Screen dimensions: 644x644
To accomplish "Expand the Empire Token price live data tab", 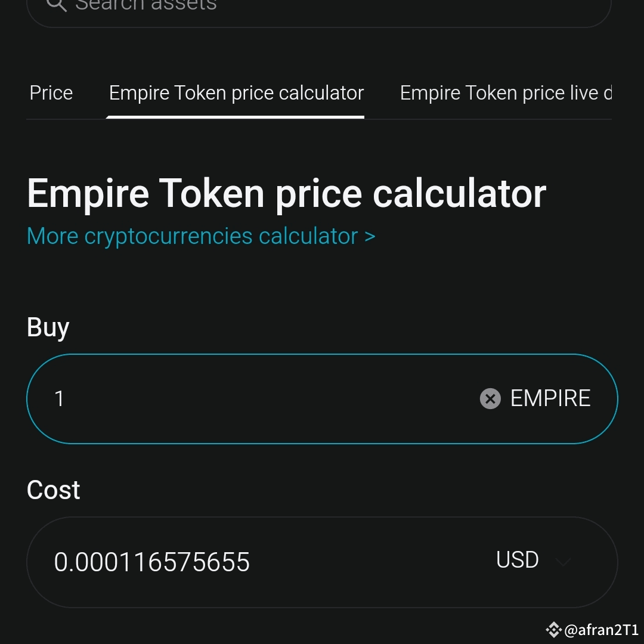I will point(506,92).
